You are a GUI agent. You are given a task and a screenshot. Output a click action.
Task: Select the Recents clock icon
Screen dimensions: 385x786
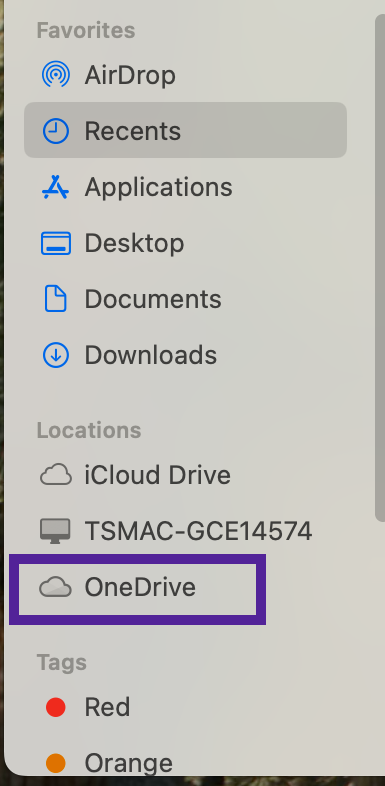pos(56,131)
